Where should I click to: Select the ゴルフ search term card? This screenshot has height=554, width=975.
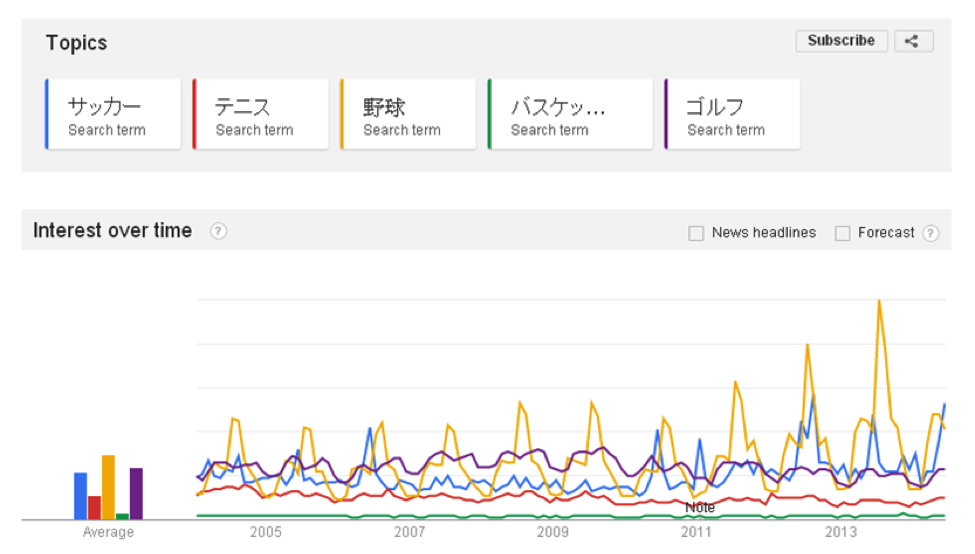click(732, 115)
